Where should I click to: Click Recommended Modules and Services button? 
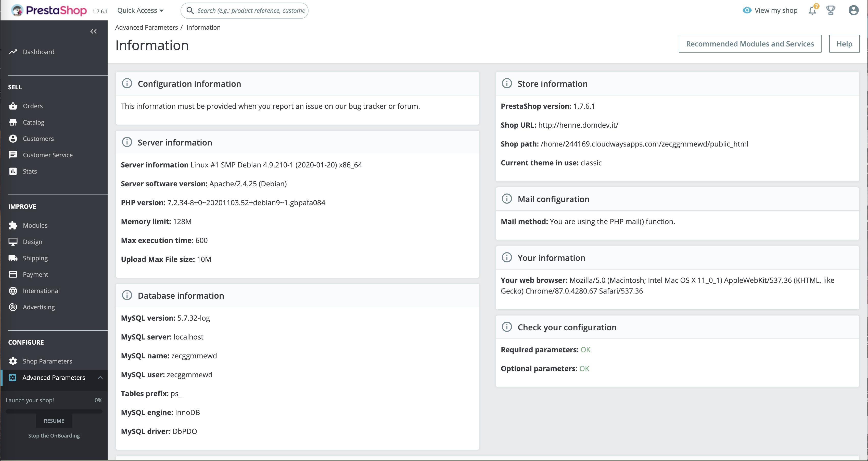point(750,43)
